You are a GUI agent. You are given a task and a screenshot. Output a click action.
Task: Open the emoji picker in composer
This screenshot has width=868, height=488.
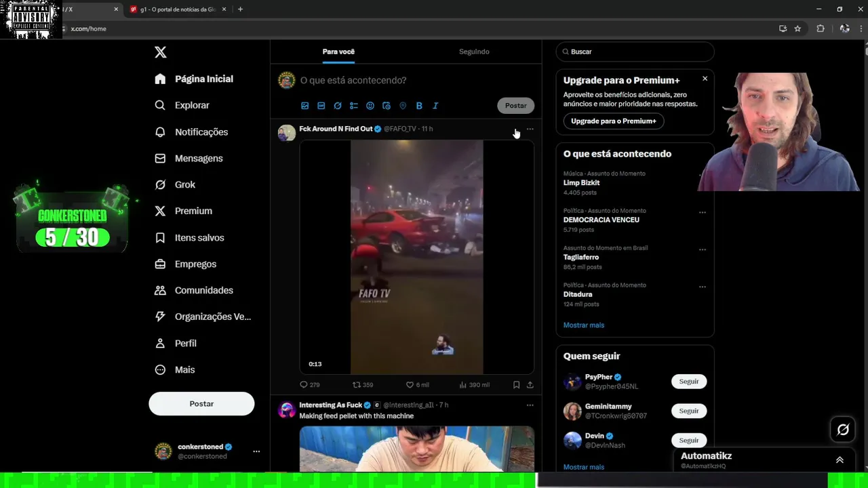click(370, 106)
